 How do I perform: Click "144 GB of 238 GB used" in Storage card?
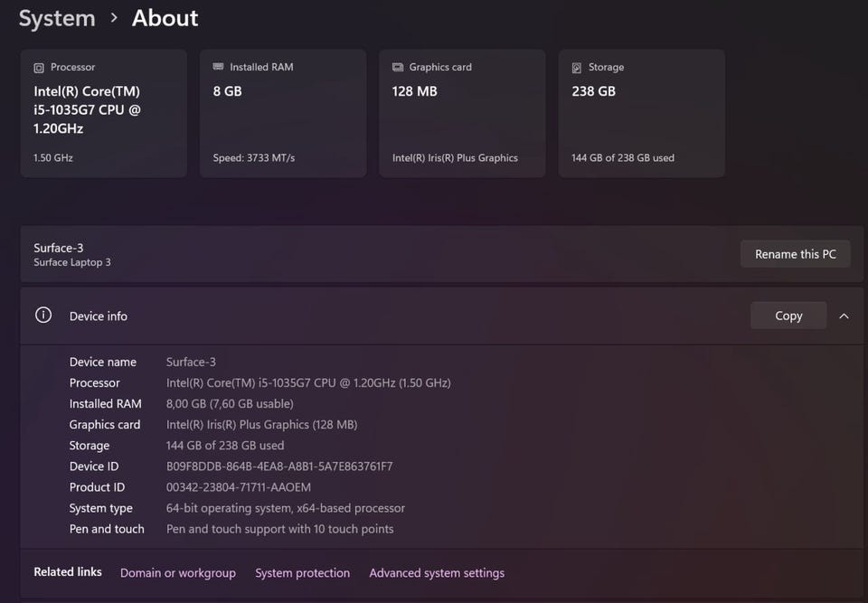(623, 158)
